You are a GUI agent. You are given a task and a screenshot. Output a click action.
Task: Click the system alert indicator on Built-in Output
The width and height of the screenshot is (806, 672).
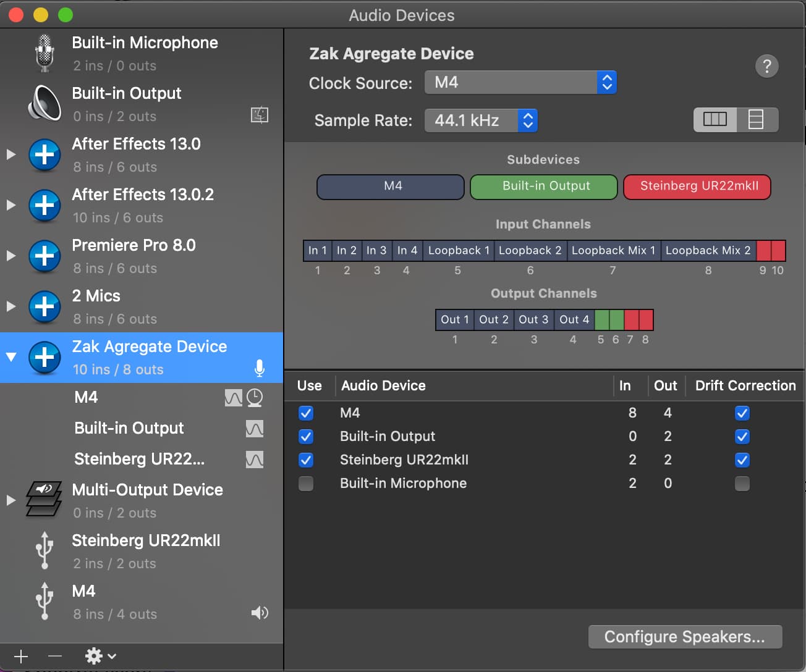tap(260, 115)
